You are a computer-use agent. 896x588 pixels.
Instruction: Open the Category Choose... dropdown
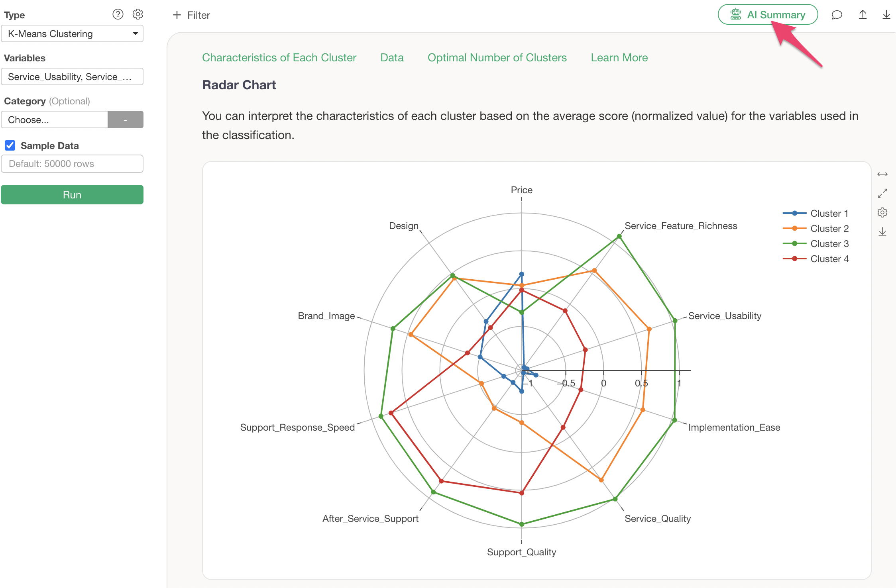click(x=55, y=120)
